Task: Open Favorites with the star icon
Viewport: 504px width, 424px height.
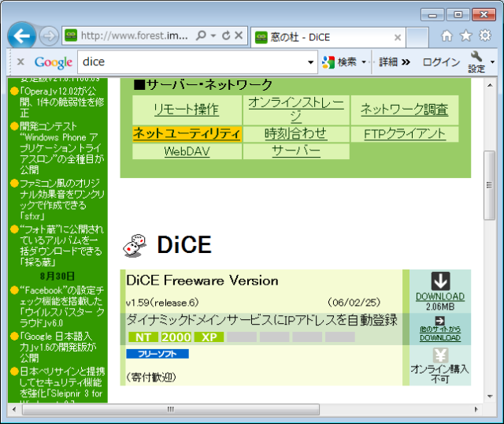Action: [465, 35]
